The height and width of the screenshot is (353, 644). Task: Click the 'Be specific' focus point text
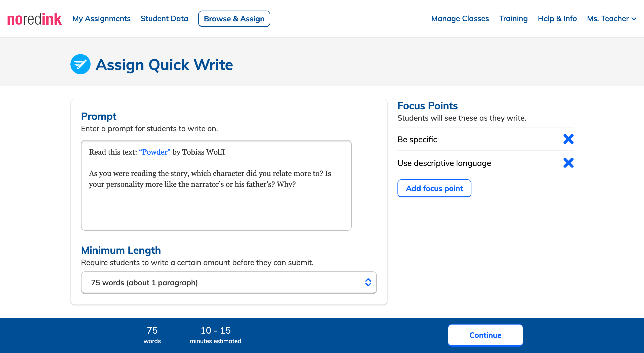point(417,139)
